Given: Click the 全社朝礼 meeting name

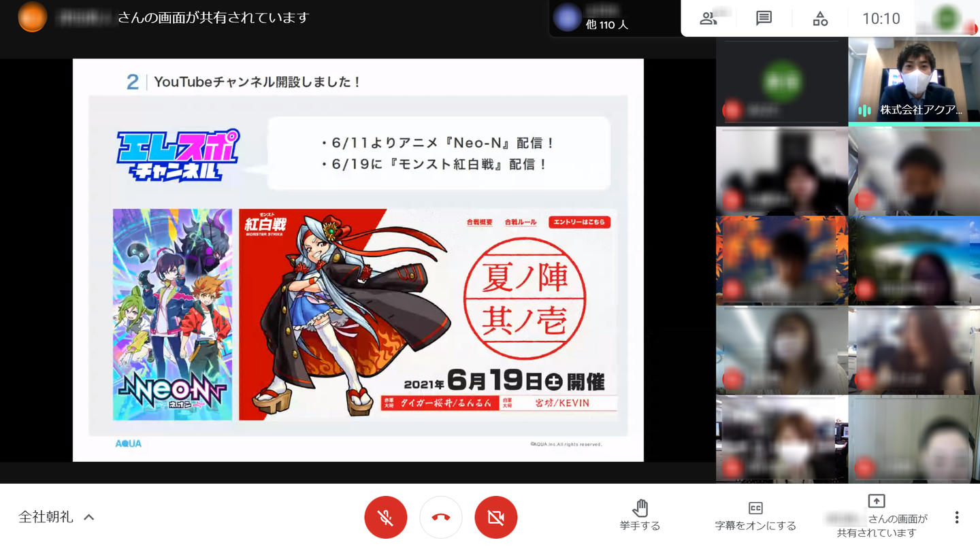Looking at the screenshot, I should 46,517.
